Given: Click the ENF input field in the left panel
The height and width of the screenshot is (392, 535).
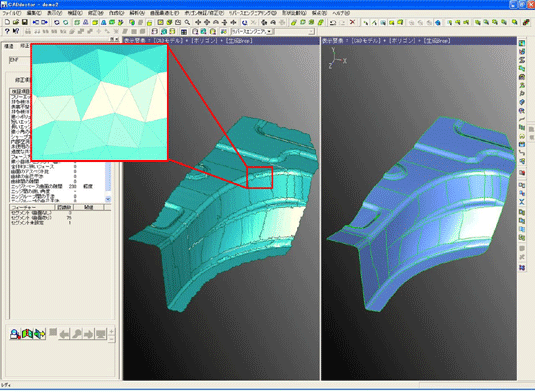Looking at the screenshot, I should coord(20,60).
